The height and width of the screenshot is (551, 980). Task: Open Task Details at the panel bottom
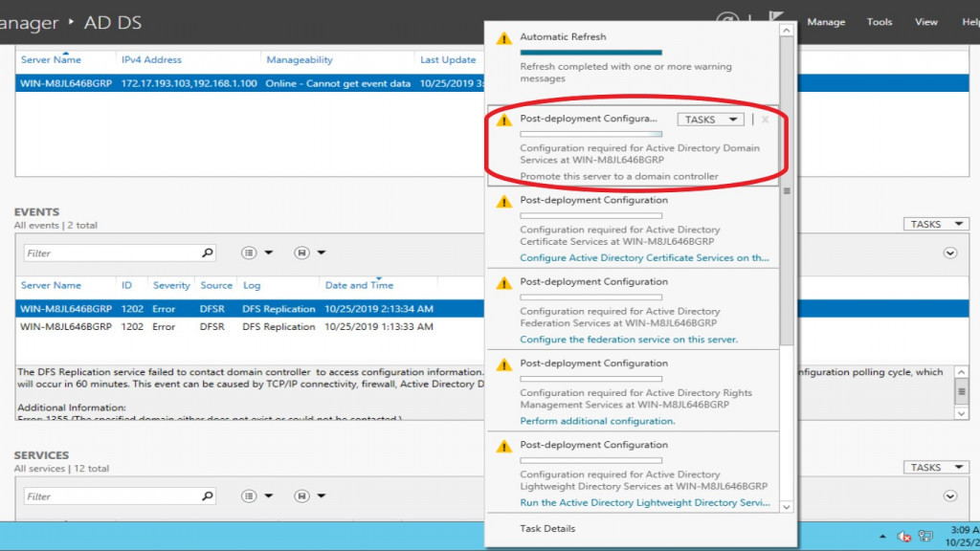click(547, 528)
